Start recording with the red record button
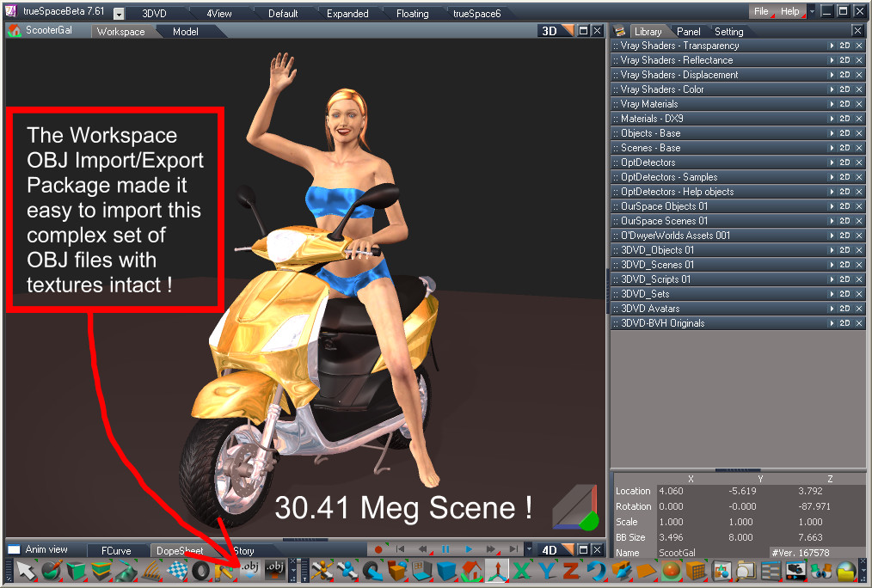Image resolution: width=872 pixels, height=588 pixels. click(x=378, y=549)
